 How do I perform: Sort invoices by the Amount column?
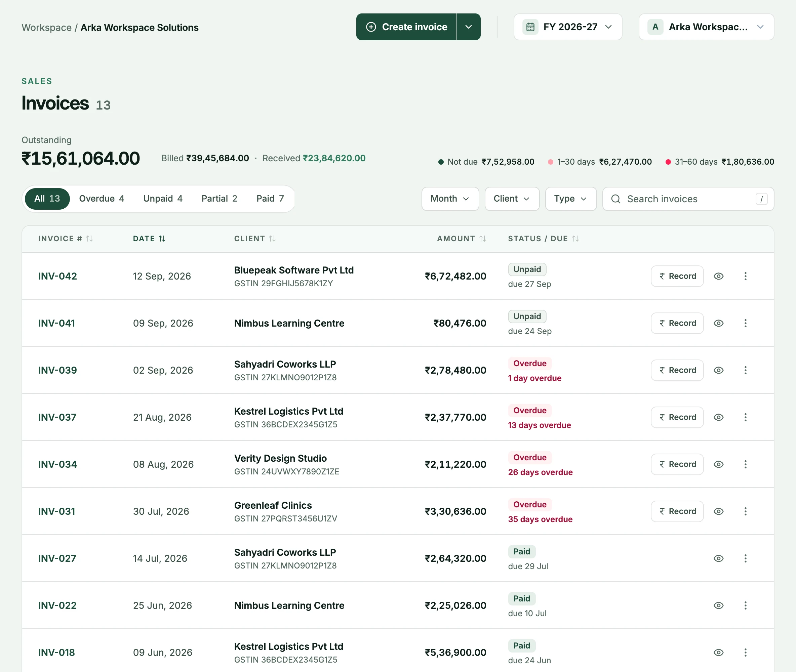pyautogui.click(x=482, y=239)
